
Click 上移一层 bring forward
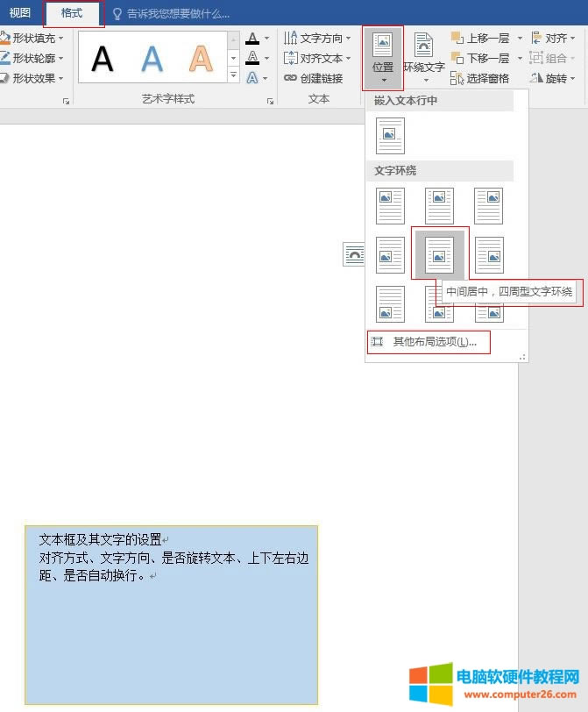coord(481,39)
